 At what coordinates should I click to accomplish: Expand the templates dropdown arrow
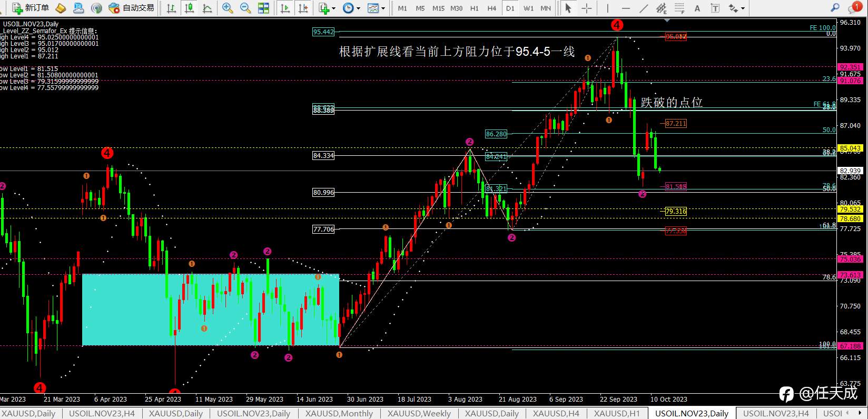pyautogui.click(x=383, y=8)
